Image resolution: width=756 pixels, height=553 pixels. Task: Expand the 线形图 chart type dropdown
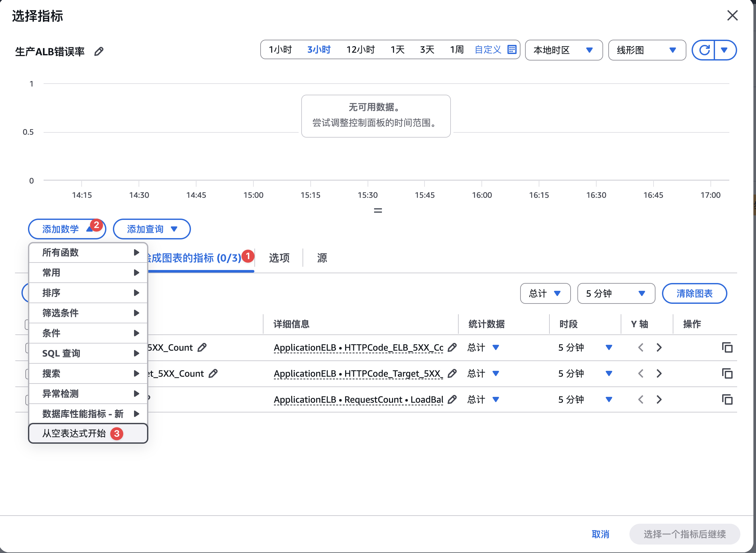[x=647, y=50]
